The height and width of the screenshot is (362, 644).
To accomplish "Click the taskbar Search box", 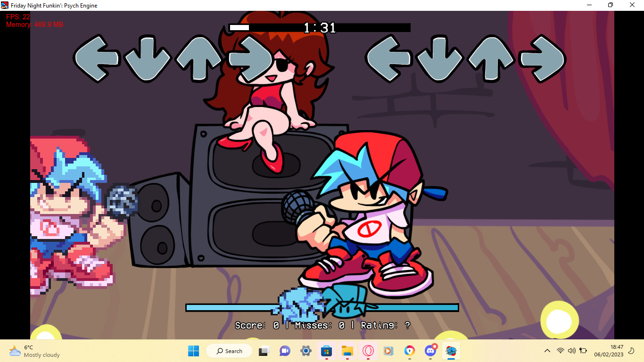I will pyautogui.click(x=230, y=351).
